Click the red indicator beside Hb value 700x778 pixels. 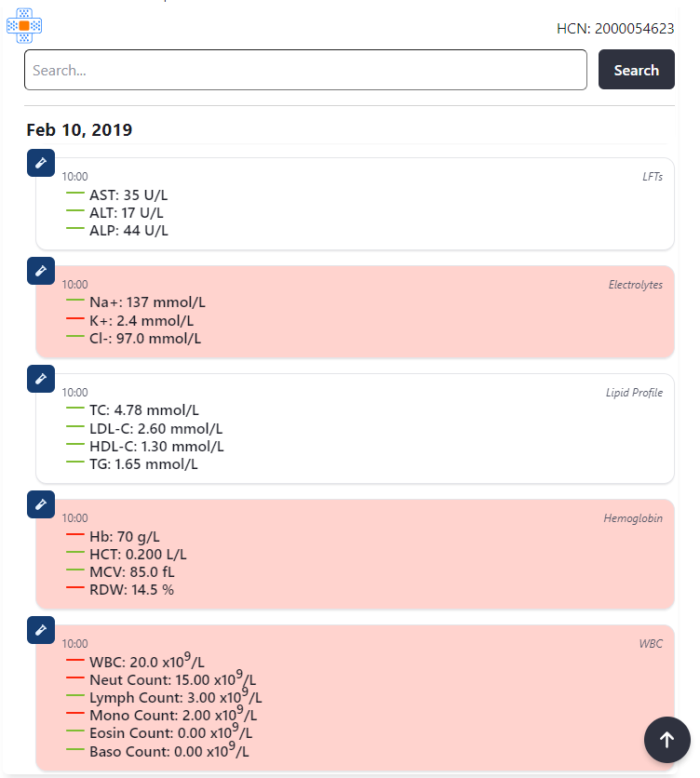pos(75,536)
